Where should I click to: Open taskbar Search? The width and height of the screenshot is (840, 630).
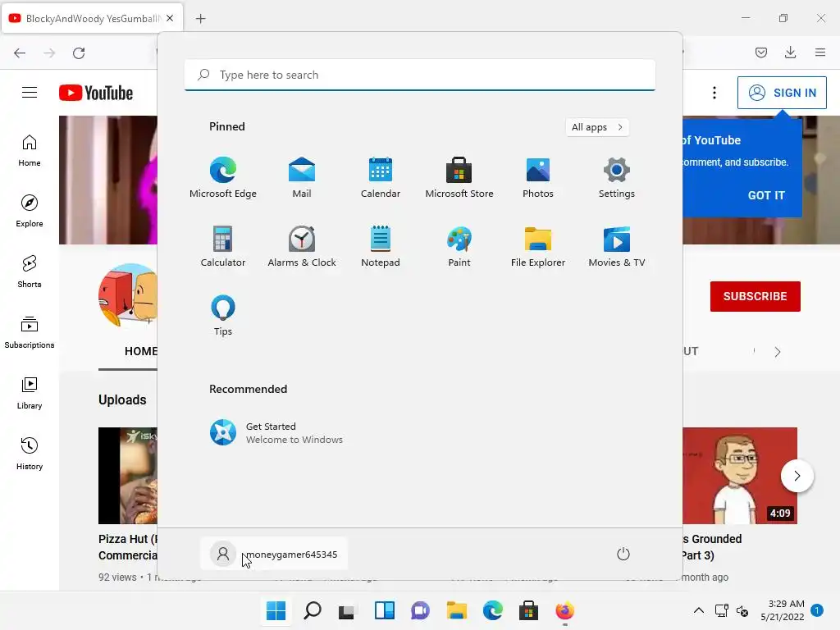tap(313, 610)
